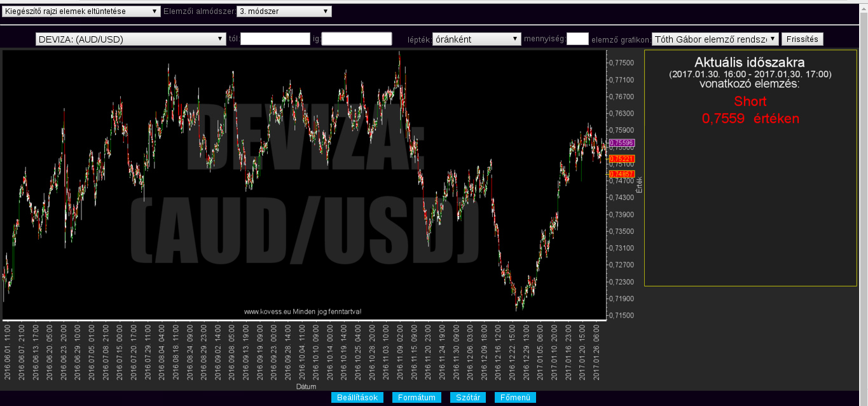
Task: Click the 'tól' start date field
Action: (275, 39)
